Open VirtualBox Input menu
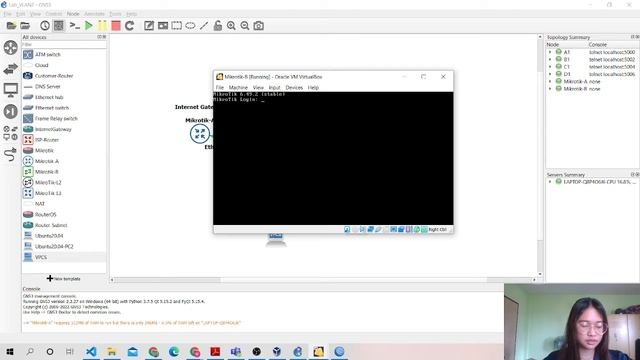 pyautogui.click(x=274, y=87)
